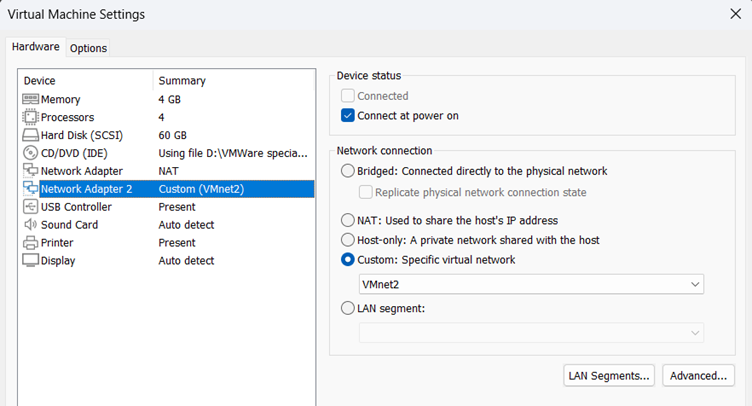This screenshot has height=406, width=752.
Task: Click the CD/DVD (IDE) disc icon
Action: click(30, 153)
